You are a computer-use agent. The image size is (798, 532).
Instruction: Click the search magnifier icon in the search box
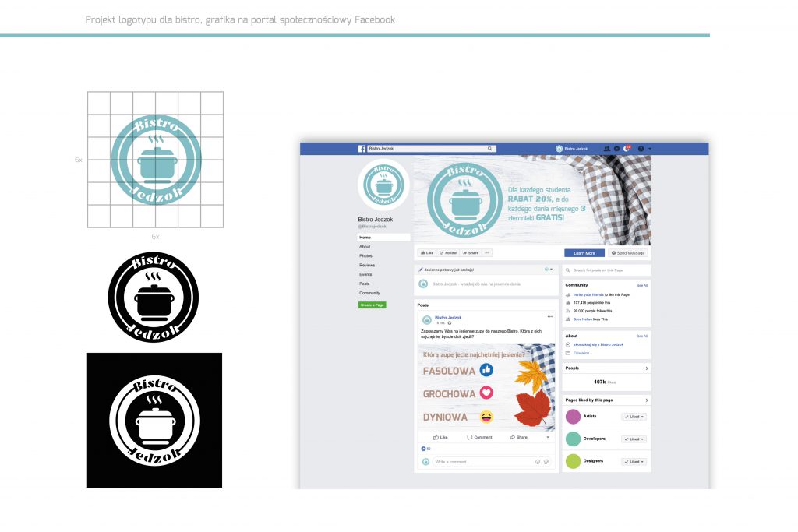(x=489, y=148)
